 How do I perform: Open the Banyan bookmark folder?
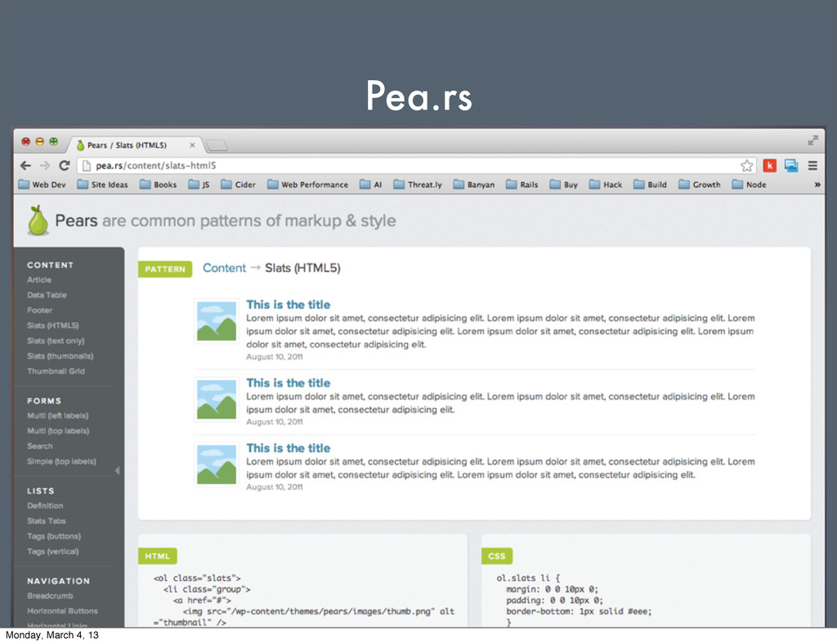click(x=473, y=185)
